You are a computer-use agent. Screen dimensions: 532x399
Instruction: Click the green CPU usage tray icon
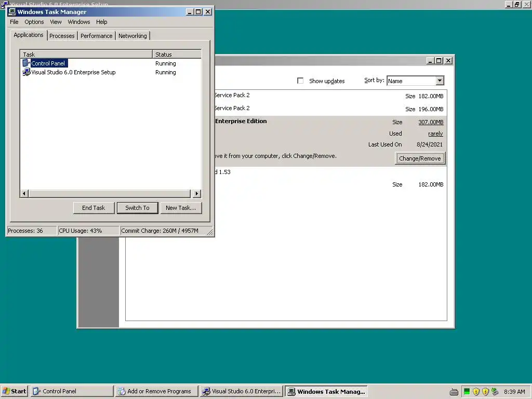pyautogui.click(x=467, y=392)
